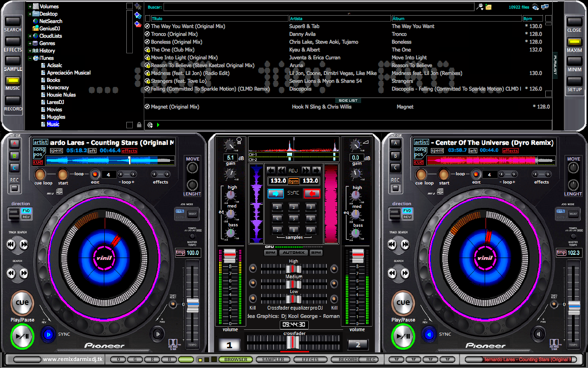This screenshot has height=368, width=588.
Task: Switch to the SAMPLER tab on the bottom bar
Action: 273,359
